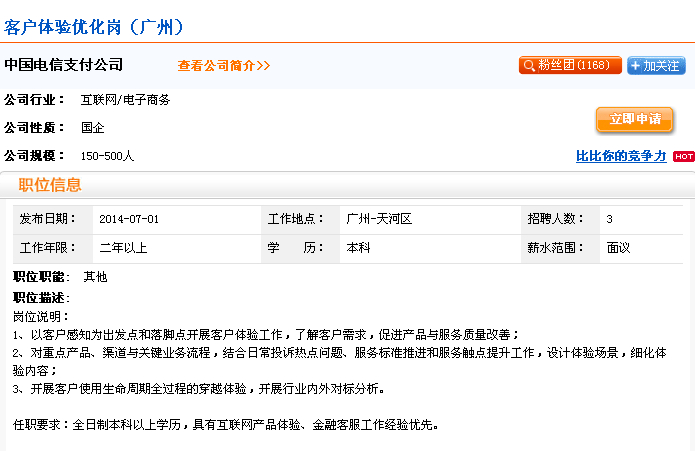This screenshot has width=695, height=451.
Task: Click the education value 本科
Action: (358, 248)
